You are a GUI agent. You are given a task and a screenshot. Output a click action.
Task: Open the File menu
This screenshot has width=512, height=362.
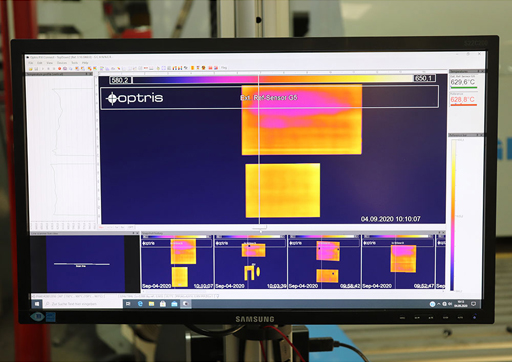(31, 63)
